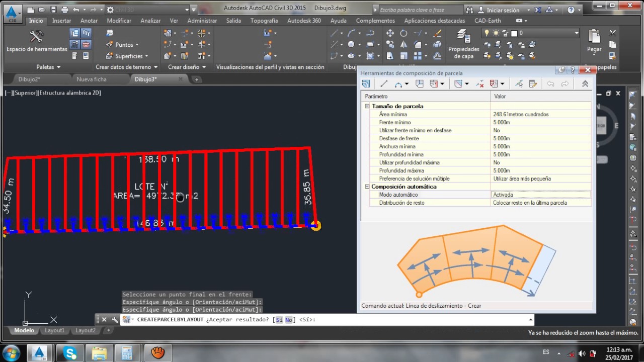The image size is (644, 362).
Task: Open the PI editing tools dropdown
Action: click(467, 84)
